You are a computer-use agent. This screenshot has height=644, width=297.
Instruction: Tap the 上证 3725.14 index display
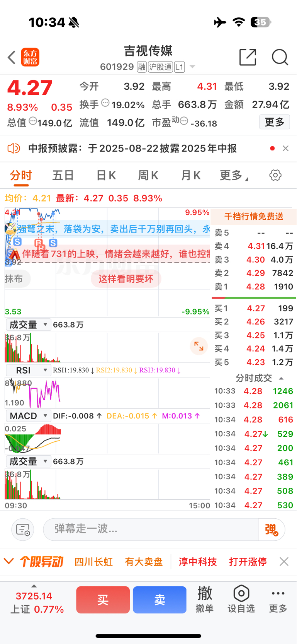tap(37, 603)
